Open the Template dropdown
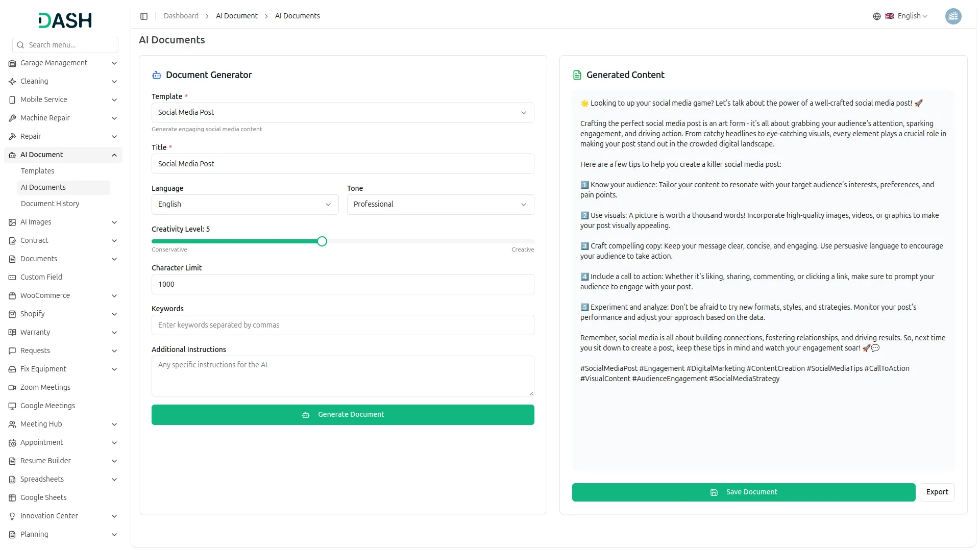980x551 pixels. point(342,113)
